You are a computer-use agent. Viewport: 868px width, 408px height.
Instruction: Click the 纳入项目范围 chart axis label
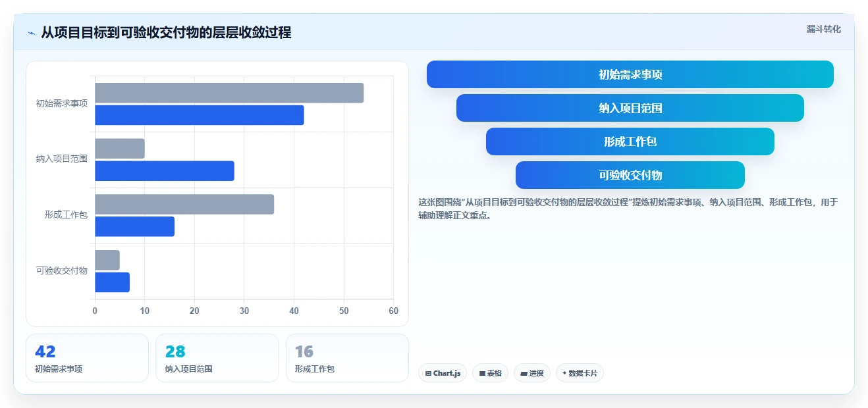click(62, 159)
